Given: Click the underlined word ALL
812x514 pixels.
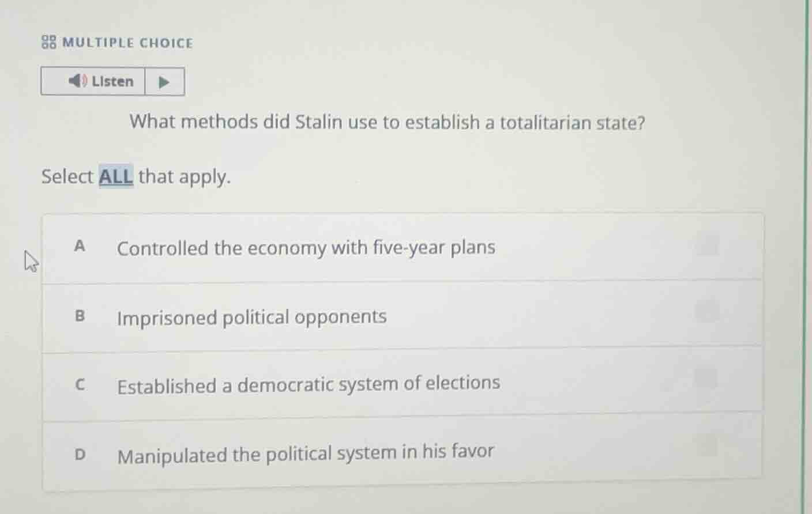Looking at the screenshot, I should coord(115,177).
